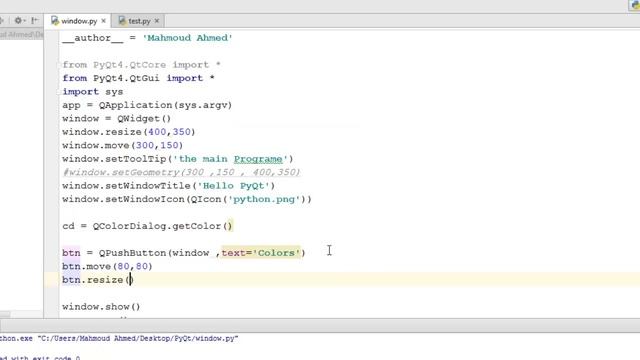Click inside the btn.resize( parentheses
The image size is (640, 360).
[x=131, y=280]
